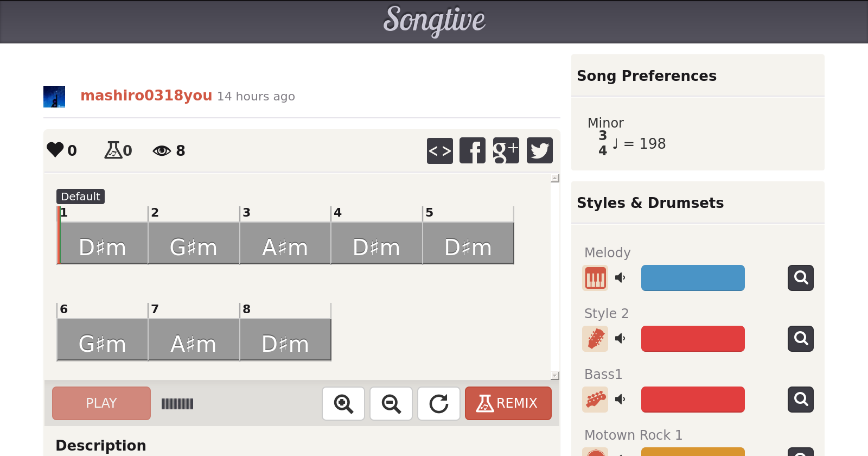Click the heart like icon
The height and width of the screenshot is (456, 868).
point(55,150)
